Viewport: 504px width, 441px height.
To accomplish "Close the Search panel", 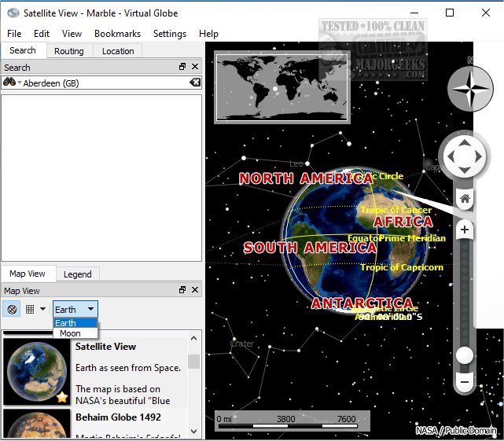I will pyautogui.click(x=195, y=67).
